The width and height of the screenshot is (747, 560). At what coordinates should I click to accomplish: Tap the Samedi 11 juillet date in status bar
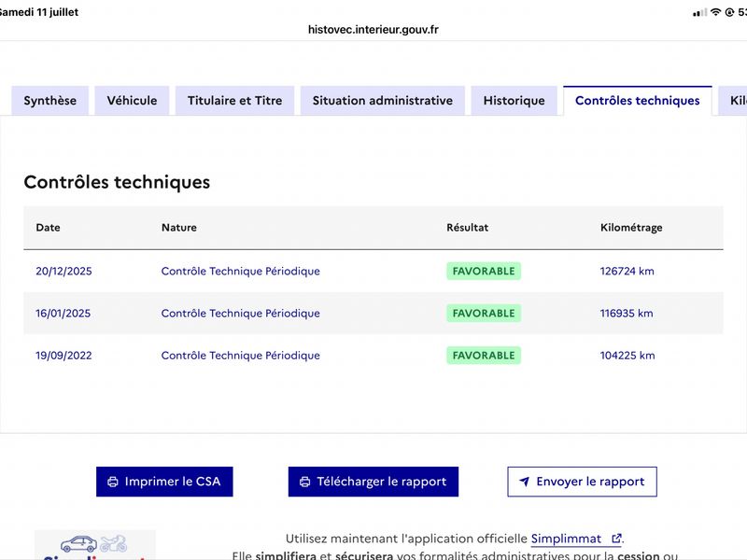(x=38, y=12)
